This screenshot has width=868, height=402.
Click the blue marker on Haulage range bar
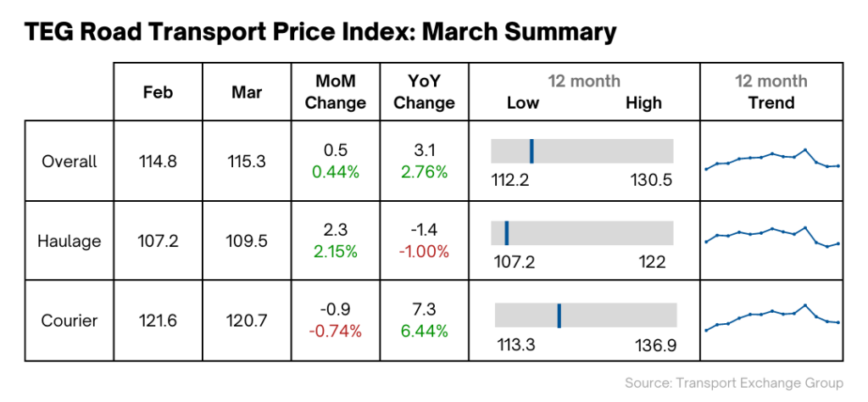507,233
